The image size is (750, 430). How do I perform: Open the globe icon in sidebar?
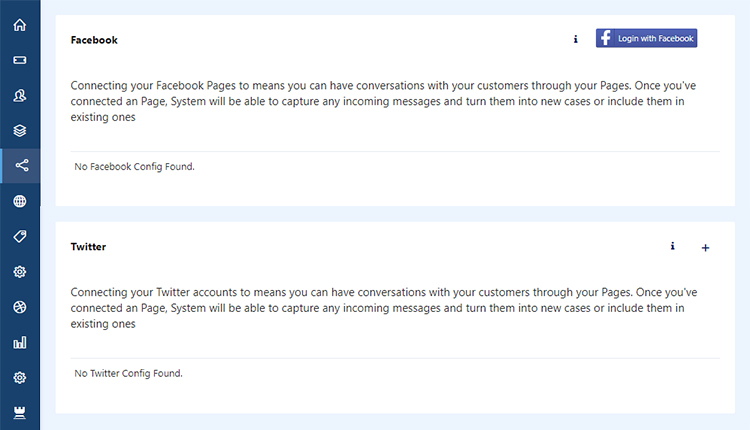click(x=20, y=201)
